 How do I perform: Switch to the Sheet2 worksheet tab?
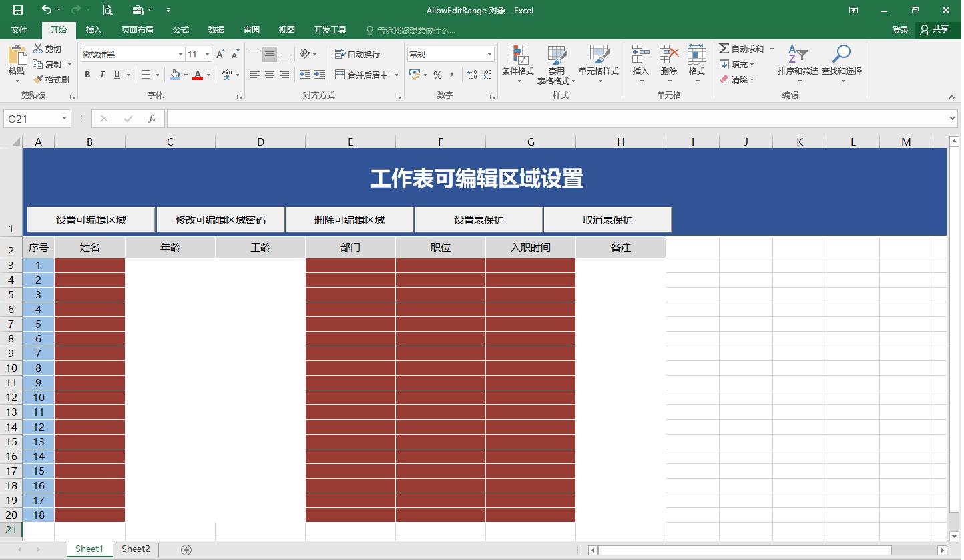[136, 549]
